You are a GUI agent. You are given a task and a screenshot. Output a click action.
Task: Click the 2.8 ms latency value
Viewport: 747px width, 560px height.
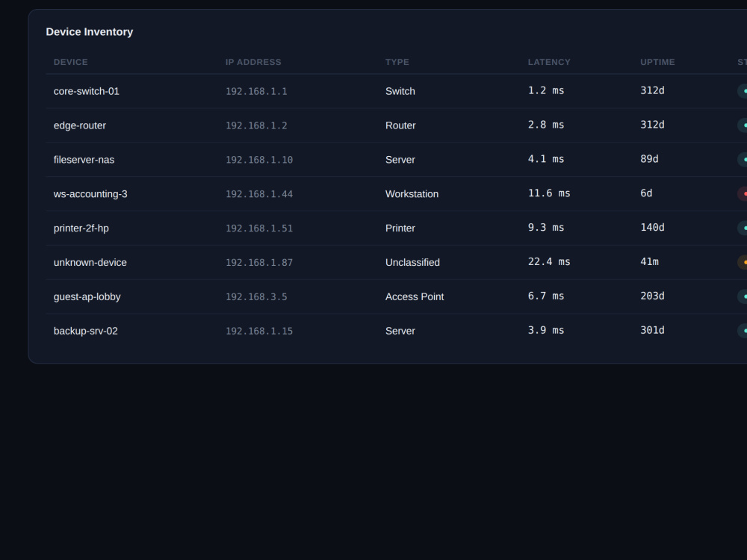[546, 125]
